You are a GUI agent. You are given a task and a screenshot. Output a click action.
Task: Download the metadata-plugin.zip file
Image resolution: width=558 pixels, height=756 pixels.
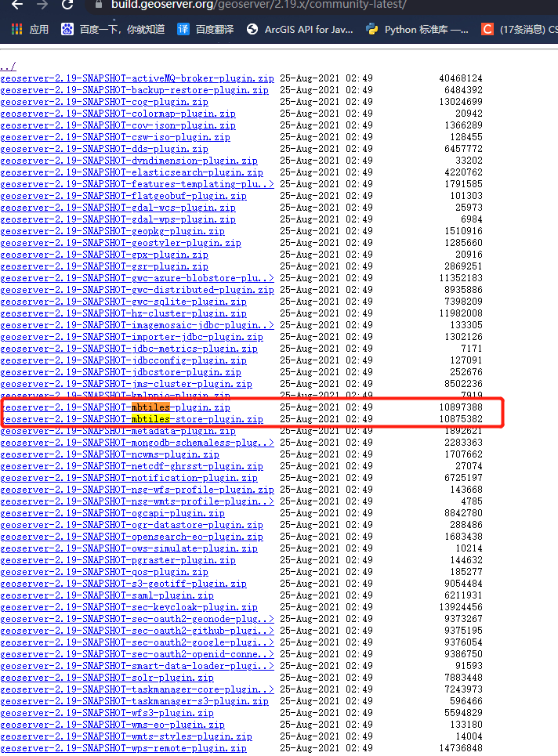pos(118,431)
